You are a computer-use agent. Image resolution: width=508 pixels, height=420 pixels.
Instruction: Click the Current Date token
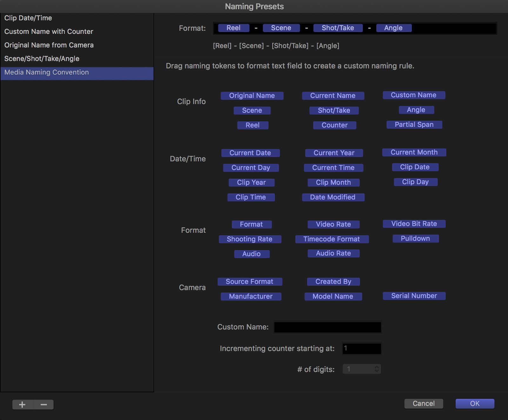250,153
